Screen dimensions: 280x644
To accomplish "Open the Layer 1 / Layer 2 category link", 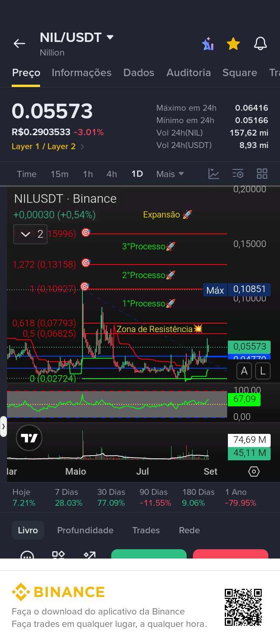I will [48, 146].
